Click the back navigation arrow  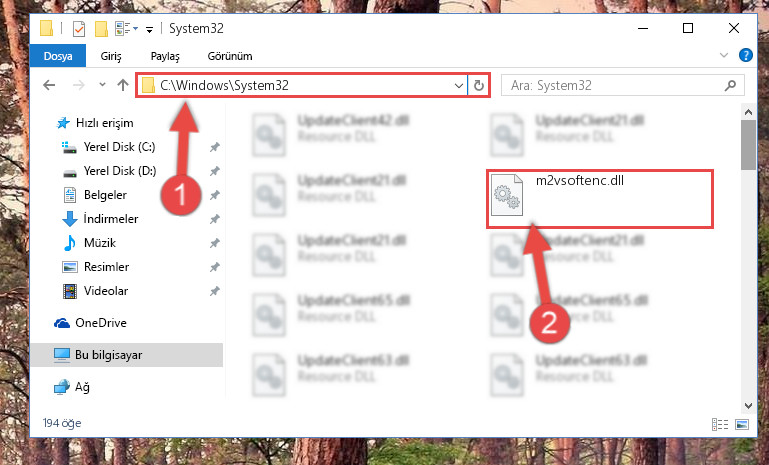coord(49,85)
